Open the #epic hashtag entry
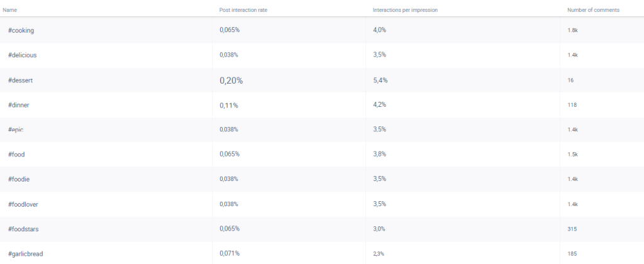Viewport: 644px width, 264px height. pyautogui.click(x=16, y=129)
